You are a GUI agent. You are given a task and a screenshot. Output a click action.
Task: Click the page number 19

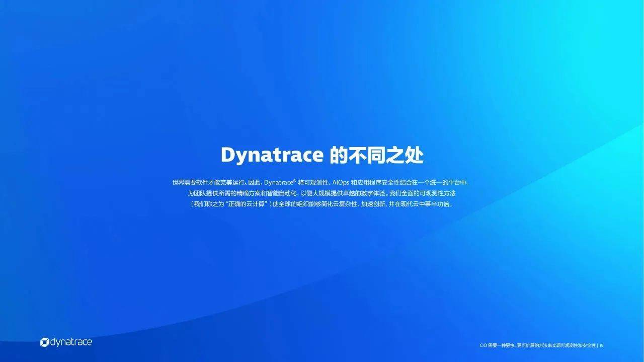[601, 345]
